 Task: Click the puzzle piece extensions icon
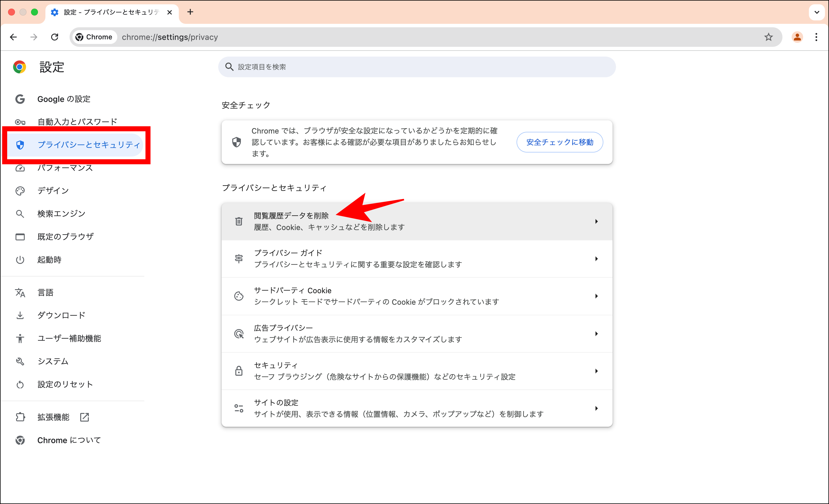click(20, 417)
